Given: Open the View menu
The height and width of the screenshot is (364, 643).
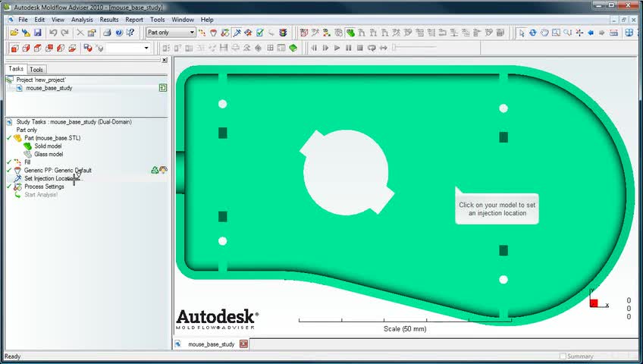Looking at the screenshot, I should click(x=58, y=20).
